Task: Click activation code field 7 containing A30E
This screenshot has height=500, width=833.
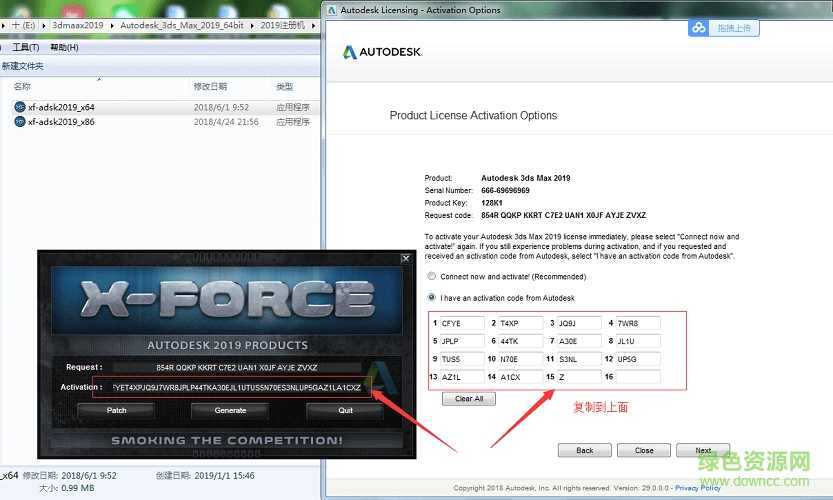Action: click(579, 341)
